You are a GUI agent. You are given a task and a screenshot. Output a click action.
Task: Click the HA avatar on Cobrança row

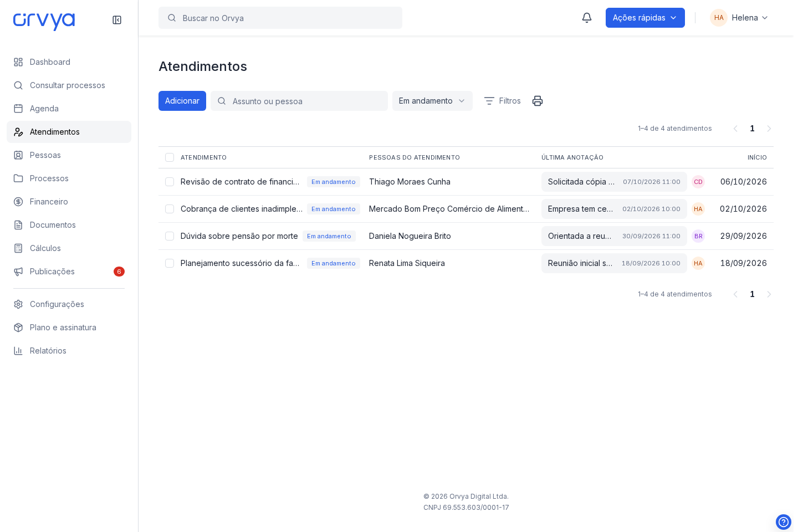698,209
